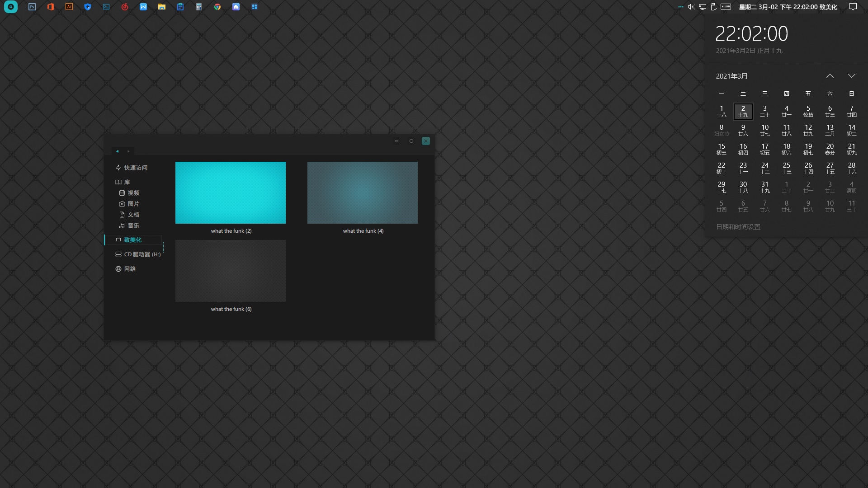Viewport: 868px width, 488px height.
Task: Go to the next month in the calendar
Action: pos(852,76)
